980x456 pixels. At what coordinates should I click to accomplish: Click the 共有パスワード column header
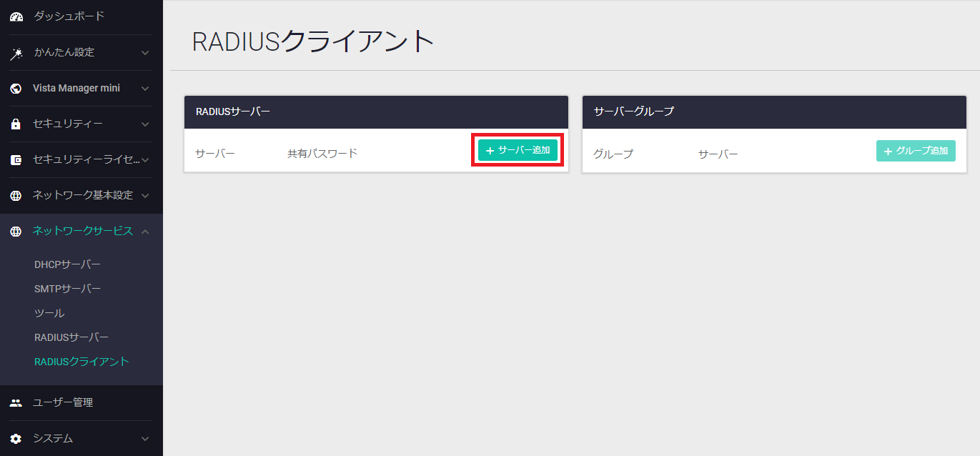click(322, 154)
